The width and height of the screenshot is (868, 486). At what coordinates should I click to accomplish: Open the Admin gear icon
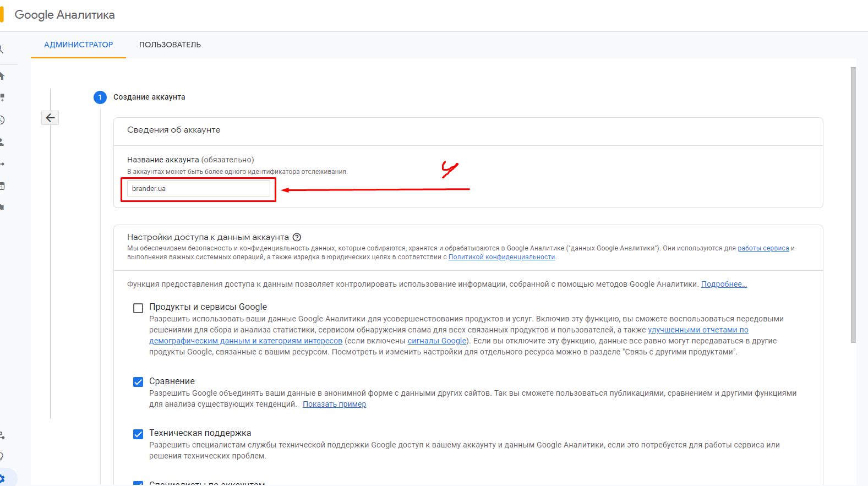point(2,478)
